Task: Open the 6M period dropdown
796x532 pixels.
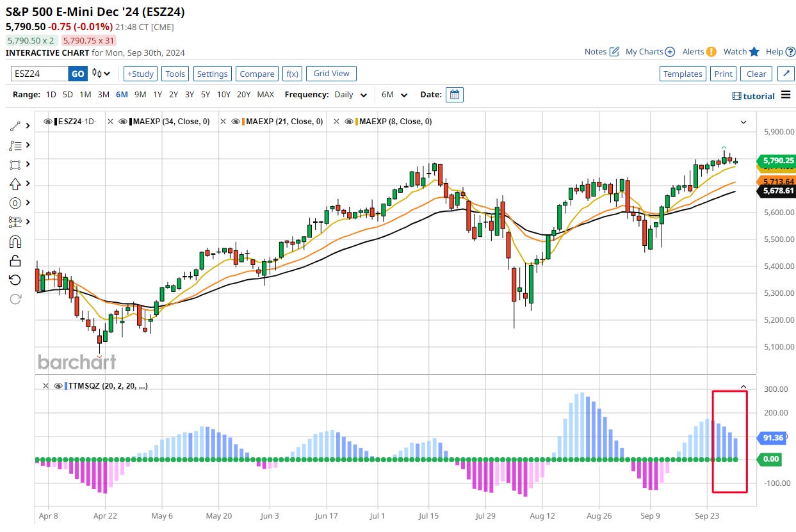Action: point(394,95)
